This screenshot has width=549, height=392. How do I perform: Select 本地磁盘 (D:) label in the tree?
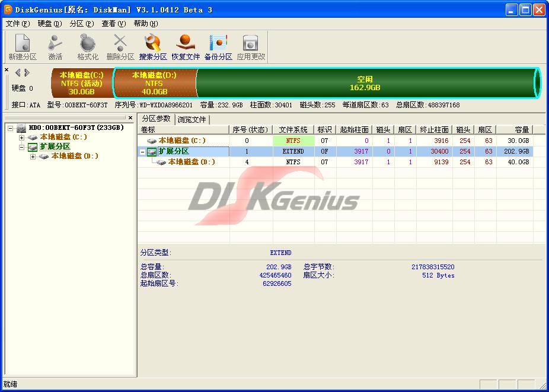tap(75, 156)
